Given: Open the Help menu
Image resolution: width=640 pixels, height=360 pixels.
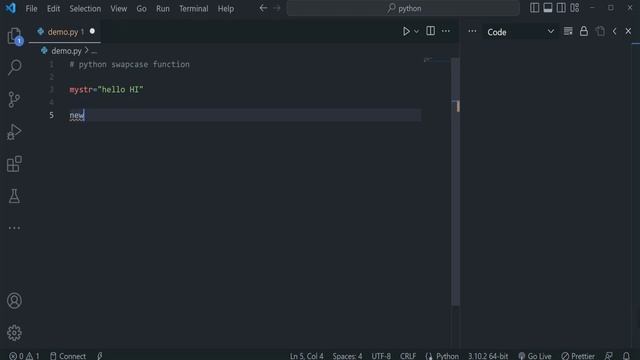Looking at the screenshot, I should point(226,9).
